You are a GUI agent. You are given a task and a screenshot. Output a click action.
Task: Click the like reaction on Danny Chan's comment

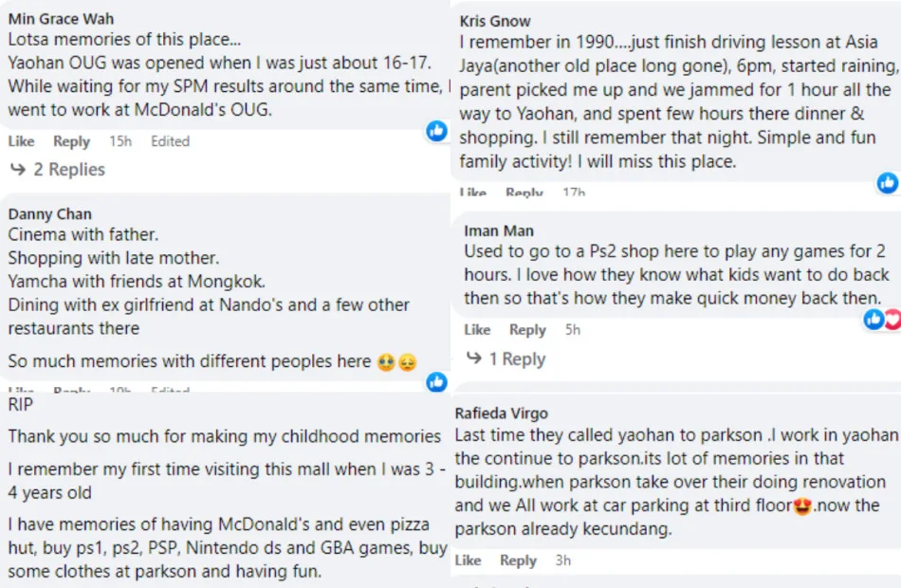click(436, 381)
